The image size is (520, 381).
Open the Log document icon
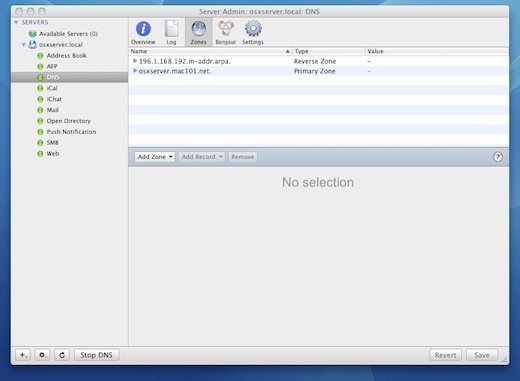[x=171, y=29]
